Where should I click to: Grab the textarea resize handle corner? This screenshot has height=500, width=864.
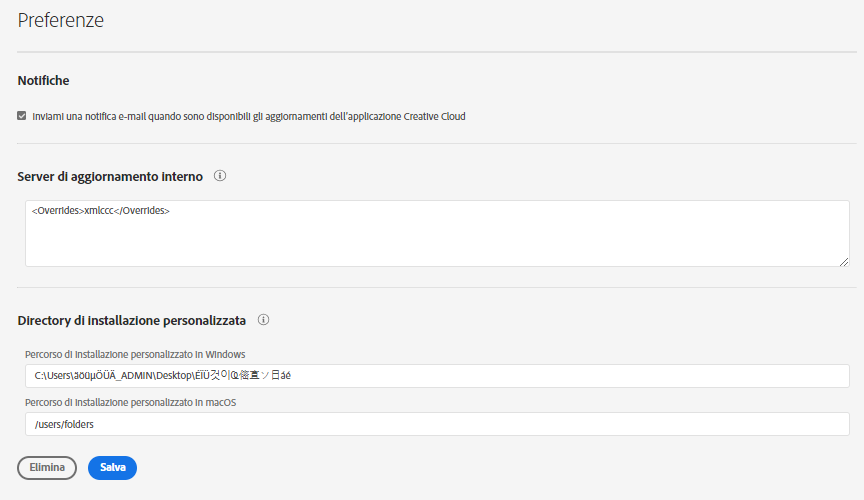(x=845, y=262)
